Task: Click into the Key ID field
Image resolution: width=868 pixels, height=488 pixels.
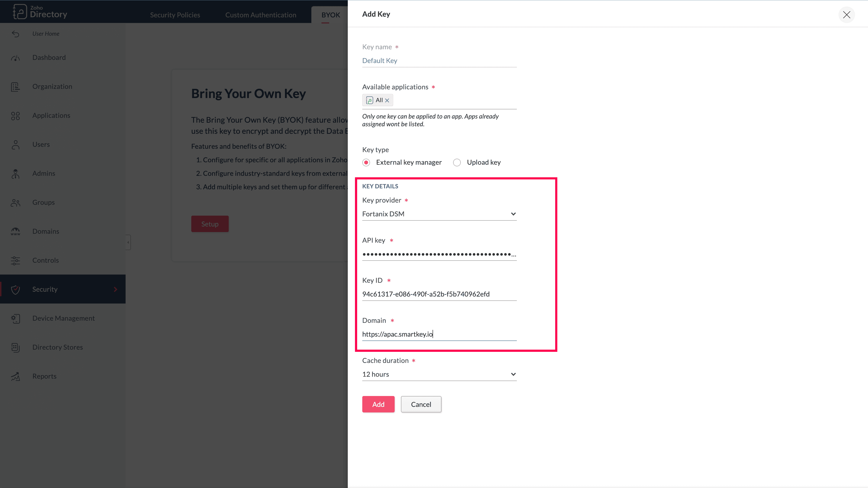Action: (439, 294)
